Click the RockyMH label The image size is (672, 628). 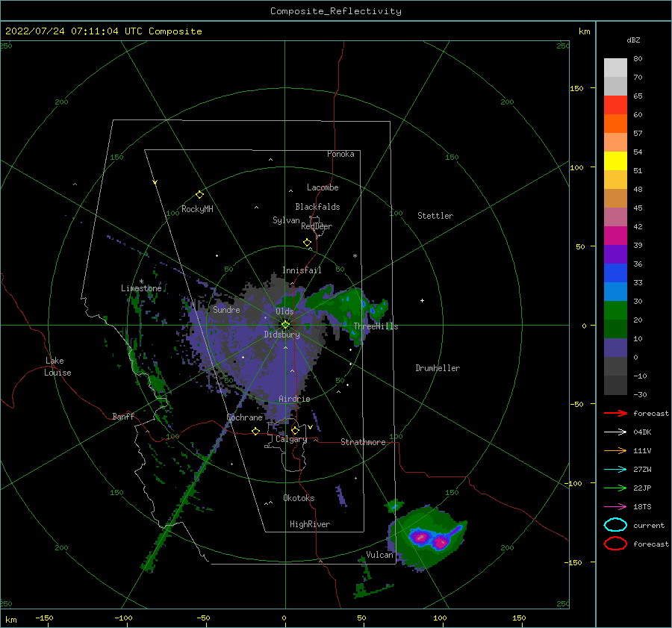coord(198,209)
